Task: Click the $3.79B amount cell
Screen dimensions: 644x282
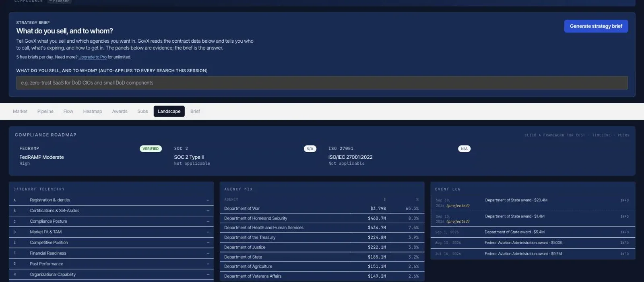Action: [x=378, y=209]
